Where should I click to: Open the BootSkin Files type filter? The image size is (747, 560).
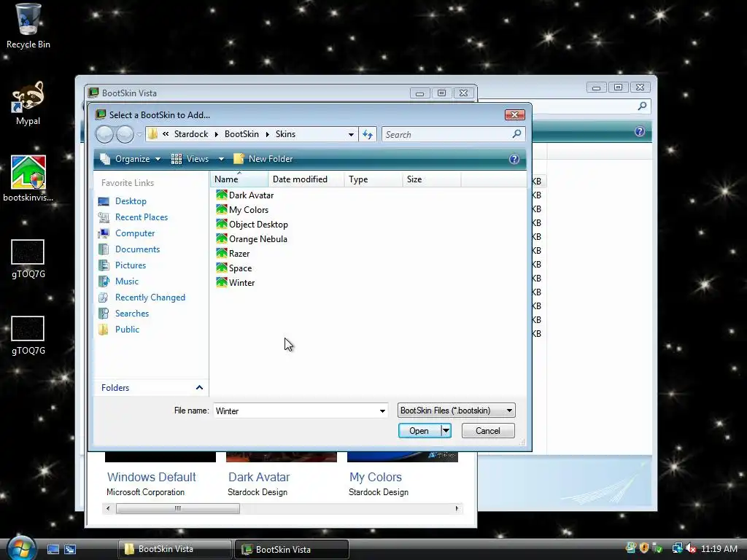coord(457,411)
